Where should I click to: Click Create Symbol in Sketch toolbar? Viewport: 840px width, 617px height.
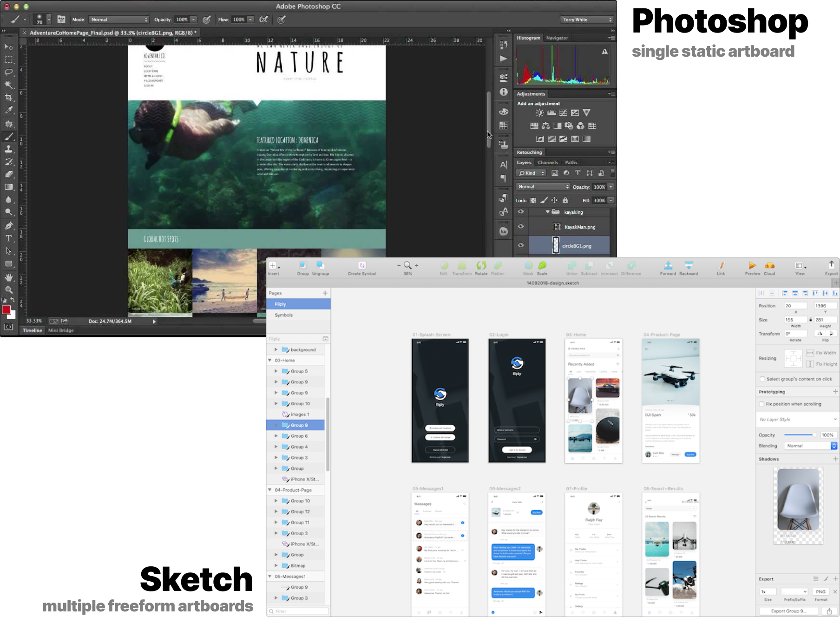(x=362, y=268)
